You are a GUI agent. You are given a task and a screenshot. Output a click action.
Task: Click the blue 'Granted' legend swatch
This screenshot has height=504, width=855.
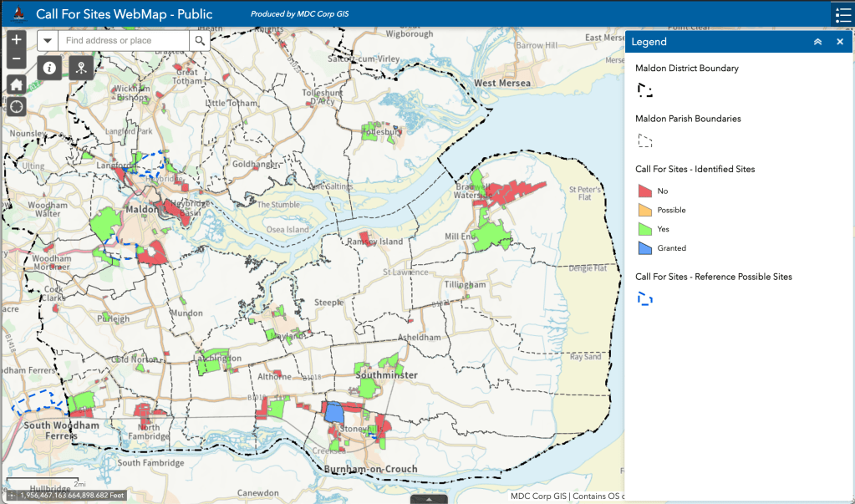tap(644, 247)
